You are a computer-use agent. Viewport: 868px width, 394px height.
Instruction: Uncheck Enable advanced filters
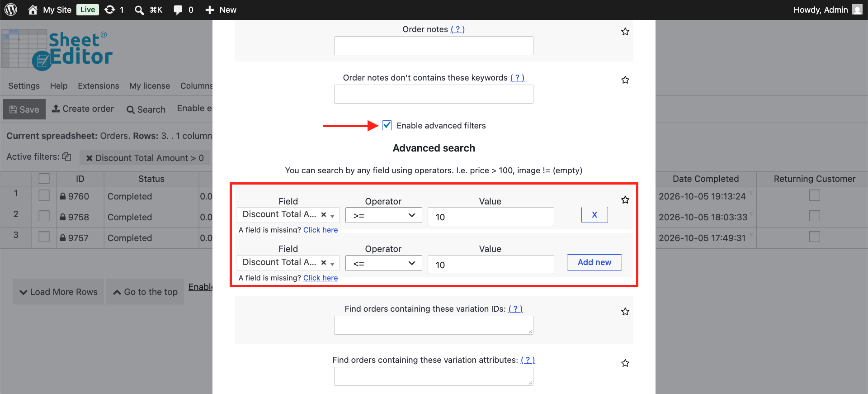coord(387,125)
